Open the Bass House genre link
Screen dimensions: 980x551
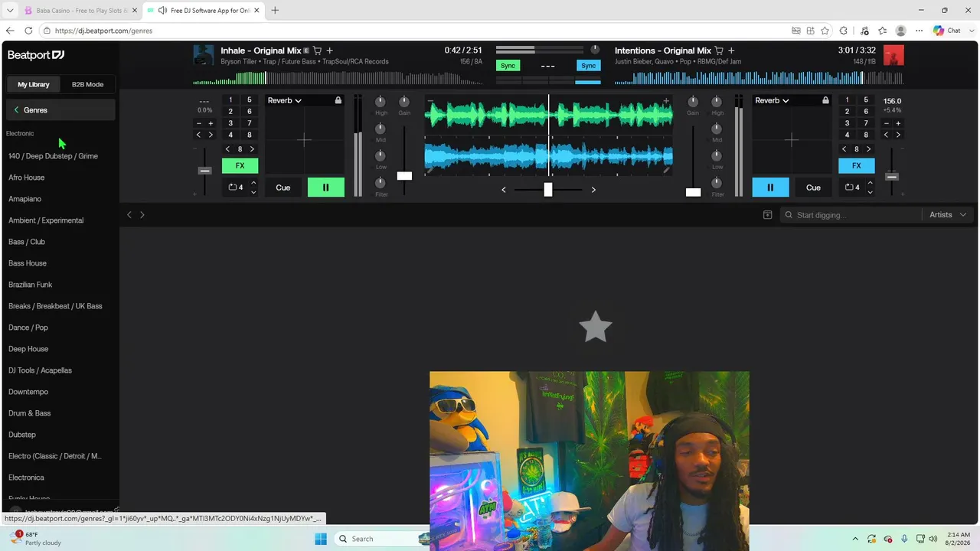click(28, 263)
